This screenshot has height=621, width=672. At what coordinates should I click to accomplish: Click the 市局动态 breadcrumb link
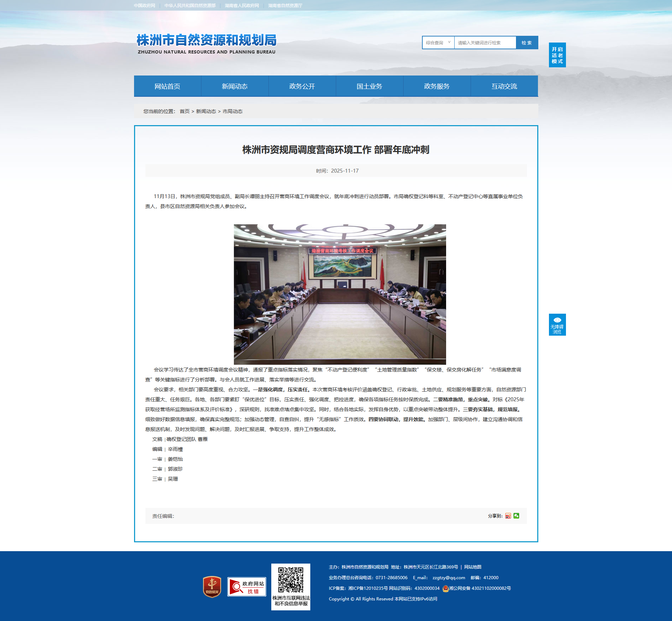tap(233, 111)
